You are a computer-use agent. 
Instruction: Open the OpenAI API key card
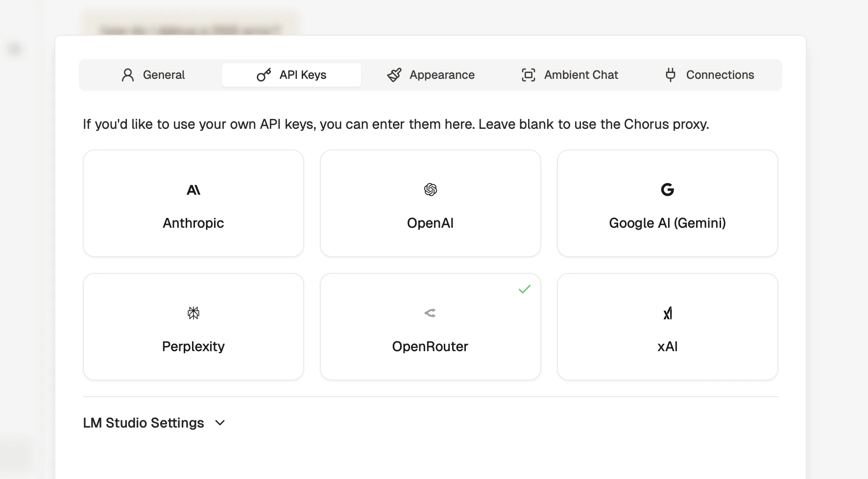[431, 203]
